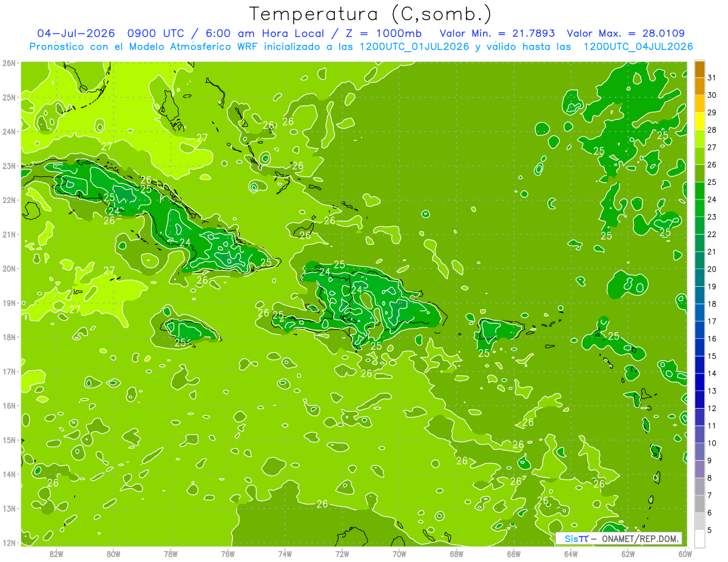Click the '13N' latitude label
This screenshot has height=562, width=728.
click(x=9, y=508)
